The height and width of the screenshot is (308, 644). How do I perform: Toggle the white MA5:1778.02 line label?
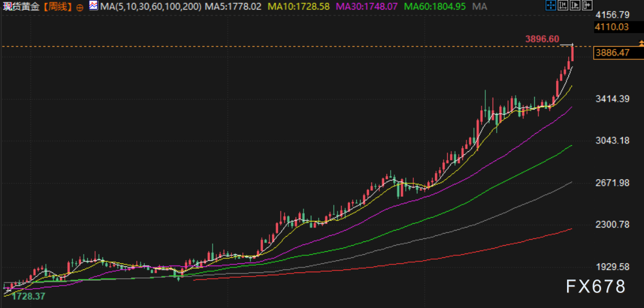(235, 7)
